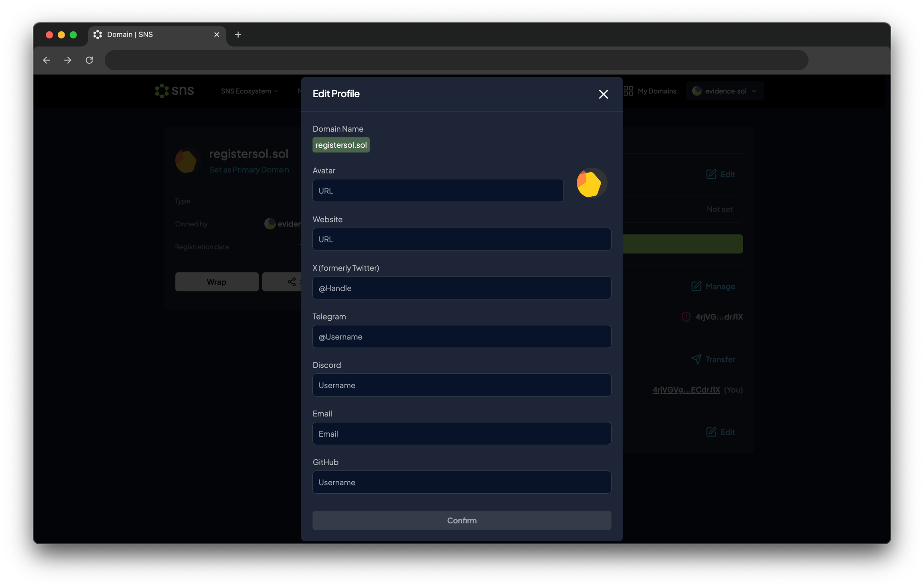Click the SNS logo icon
The width and height of the screenshot is (924, 588).
[x=162, y=91]
